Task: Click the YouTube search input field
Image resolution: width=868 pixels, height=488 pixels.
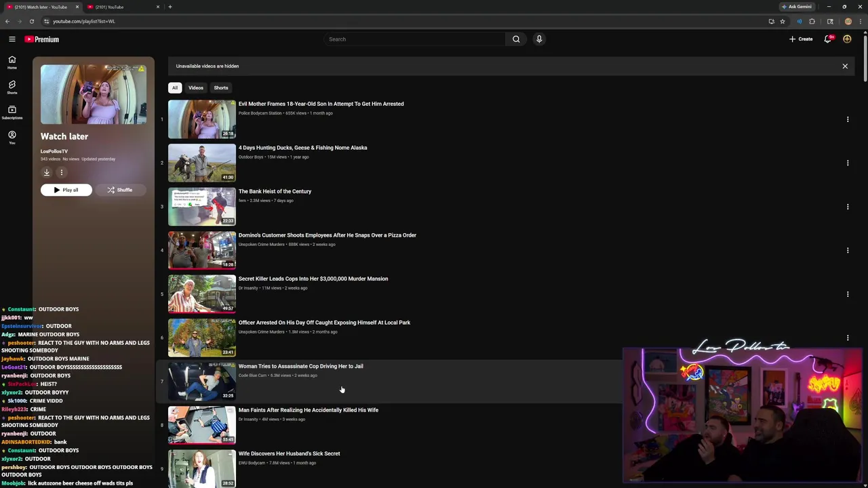Action: tap(415, 39)
